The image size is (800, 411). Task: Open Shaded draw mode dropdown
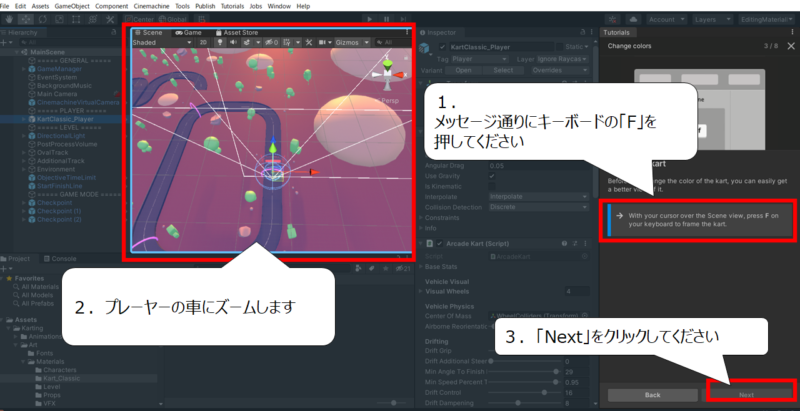162,42
